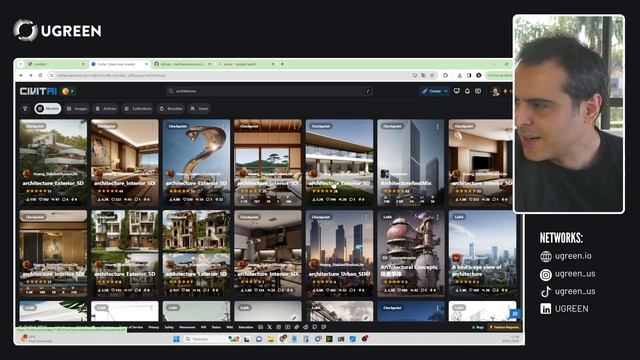Open the search slash shortcut icon
This screenshot has width=640, height=360.
(367, 91)
